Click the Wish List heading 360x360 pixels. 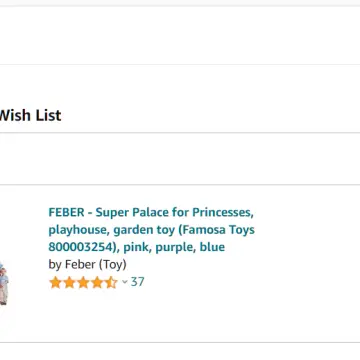[x=30, y=115]
